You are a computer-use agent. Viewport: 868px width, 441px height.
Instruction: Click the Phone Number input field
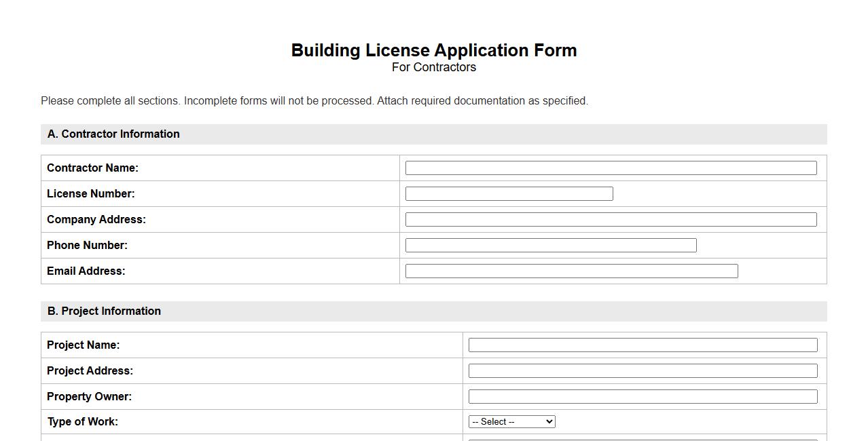click(550, 245)
